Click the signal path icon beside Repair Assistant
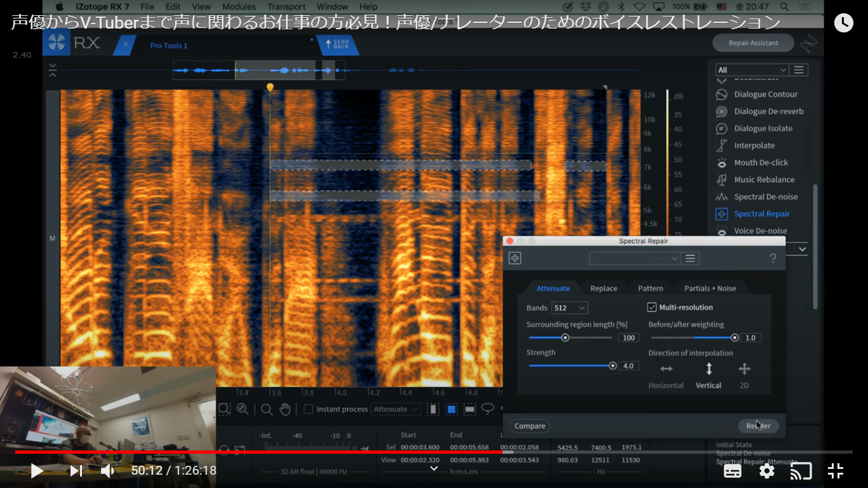Screen dimensions: 868x488 [x=808, y=44]
